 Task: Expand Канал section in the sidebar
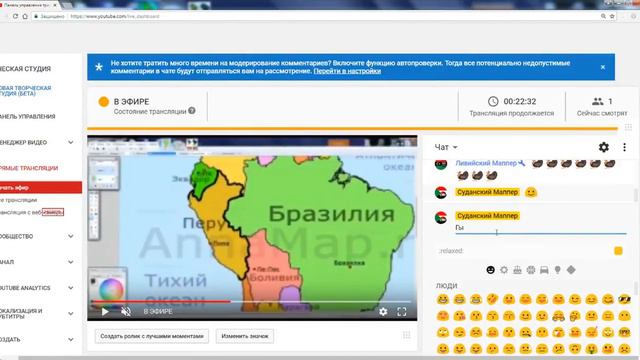pos(71,262)
